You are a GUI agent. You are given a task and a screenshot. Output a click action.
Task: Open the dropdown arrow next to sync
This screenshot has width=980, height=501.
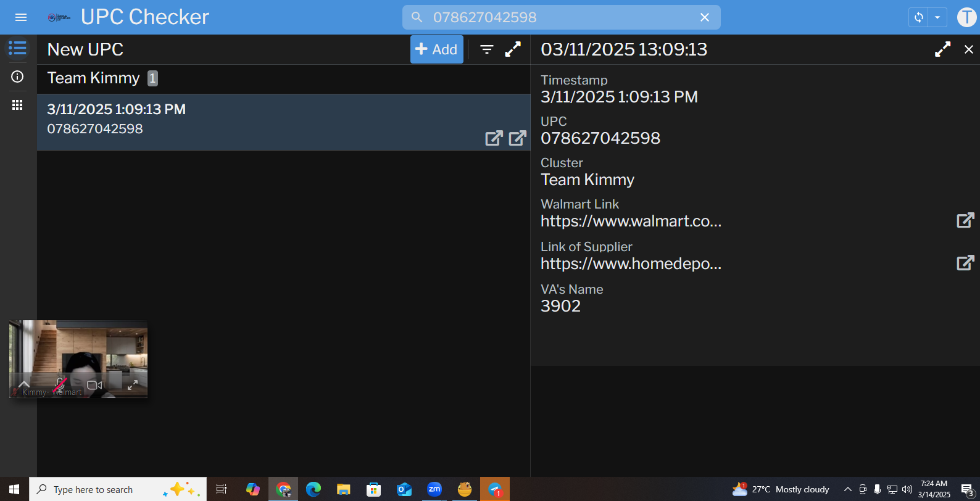tap(937, 17)
